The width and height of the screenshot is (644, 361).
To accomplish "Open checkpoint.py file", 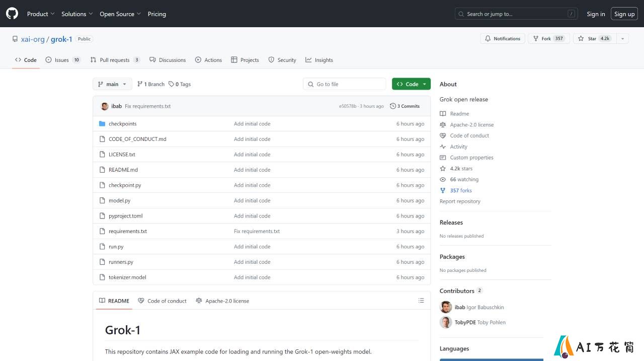I will tap(125, 185).
